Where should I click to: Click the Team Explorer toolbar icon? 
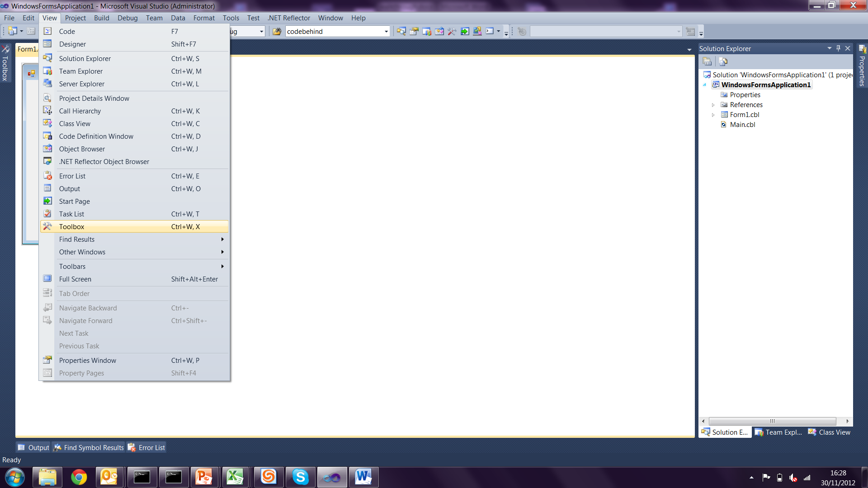click(427, 31)
